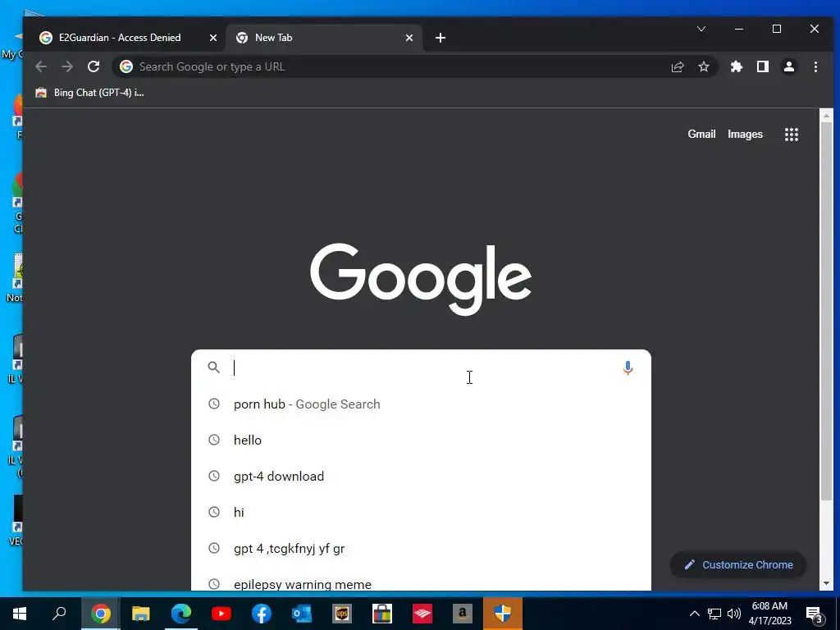Open Chrome's three-dot menu
This screenshot has width=840, height=630.
815,66
